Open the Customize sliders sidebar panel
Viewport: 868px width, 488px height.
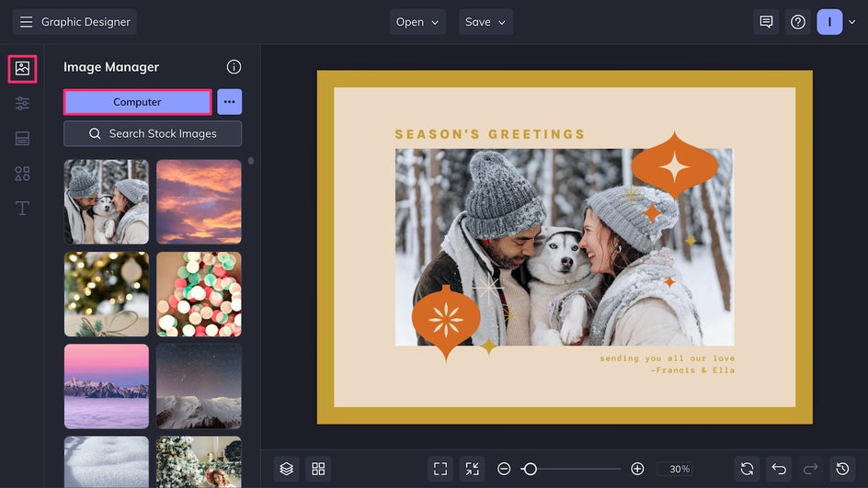[22, 104]
